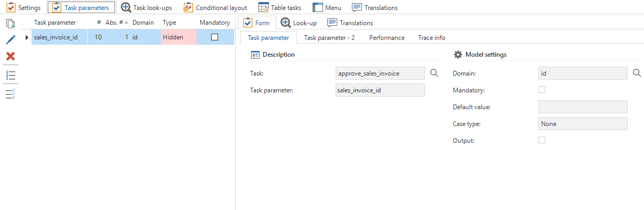Image resolution: width=644 pixels, height=210 pixels.
Task: Sort by the Abs. # column header
Action: pos(116,23)
